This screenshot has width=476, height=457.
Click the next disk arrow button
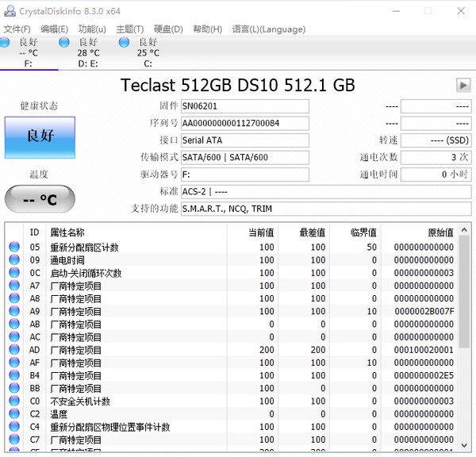pos(463,85)
